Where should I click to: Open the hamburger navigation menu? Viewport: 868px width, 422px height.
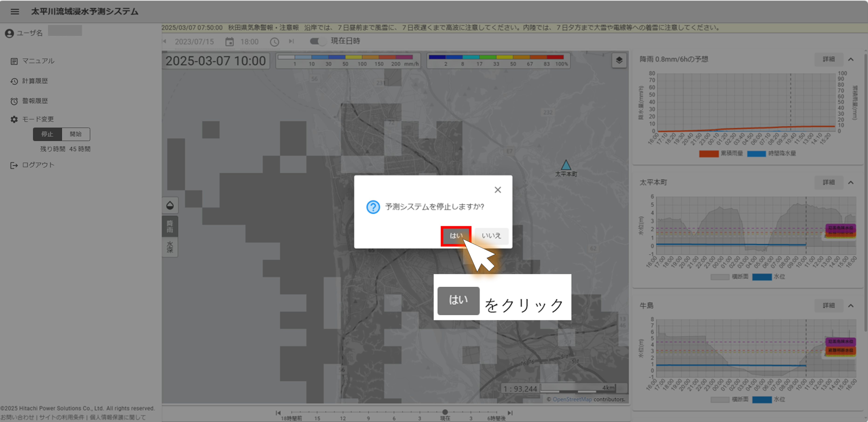[x=14, y=11]
